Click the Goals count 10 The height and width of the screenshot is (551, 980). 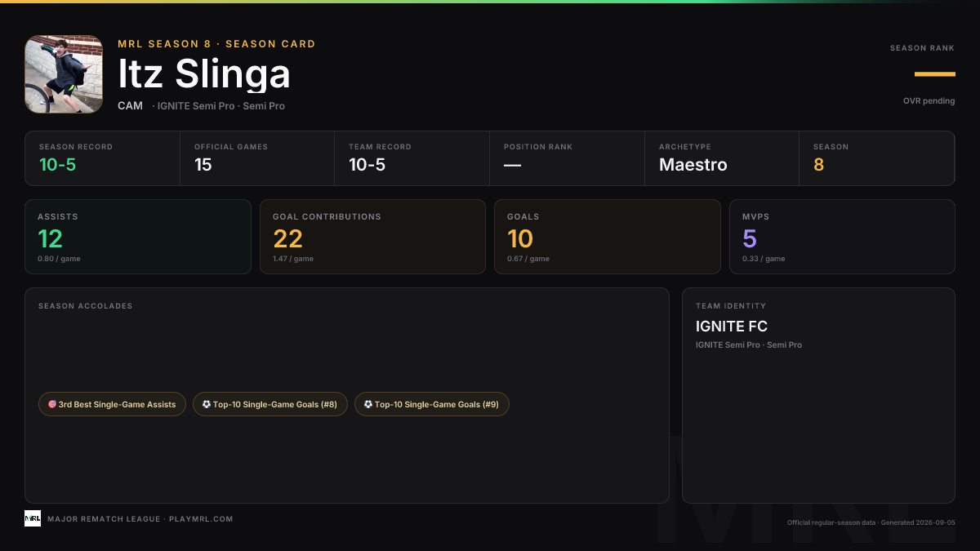click(520, 238)
